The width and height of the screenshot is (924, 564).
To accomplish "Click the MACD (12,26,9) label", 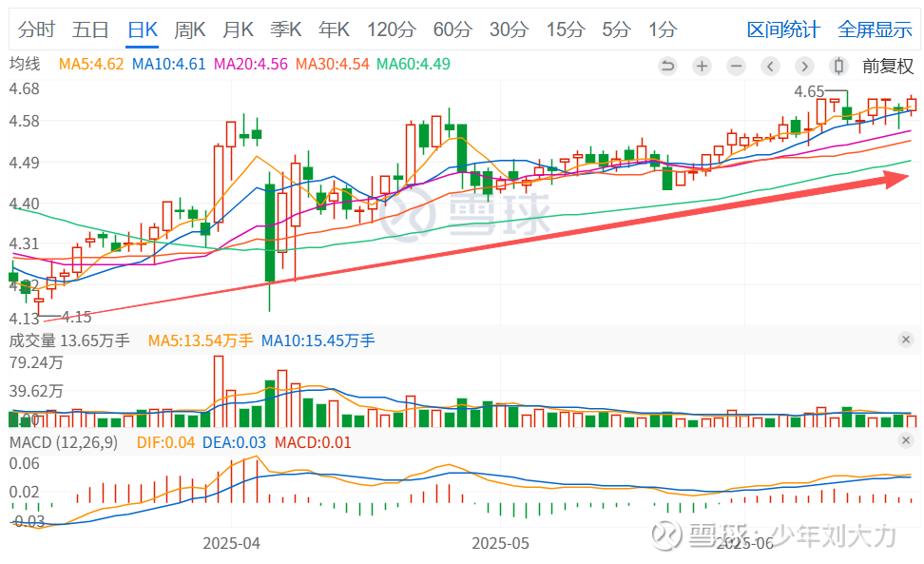I will point(64,442).
